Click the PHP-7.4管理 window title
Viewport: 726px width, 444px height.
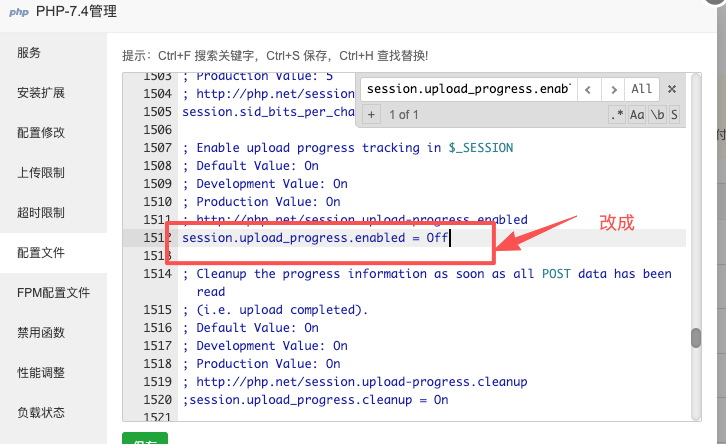click(76, 11)
